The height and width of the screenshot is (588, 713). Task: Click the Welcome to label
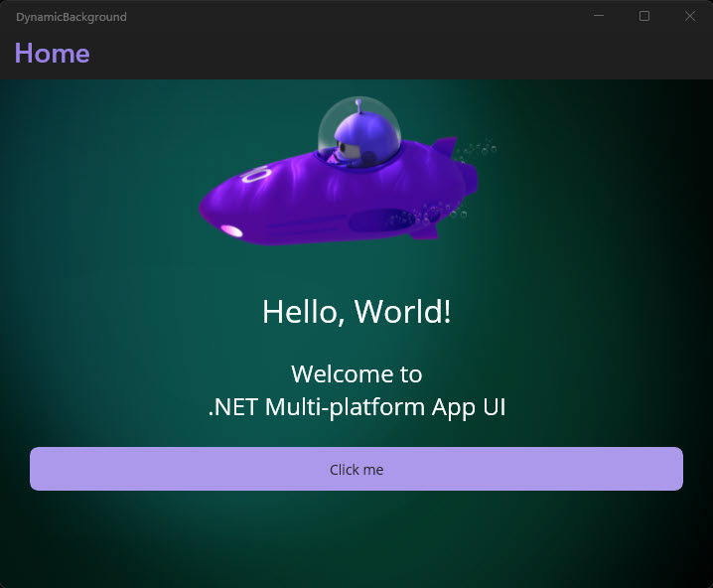[x=356, y=374]
